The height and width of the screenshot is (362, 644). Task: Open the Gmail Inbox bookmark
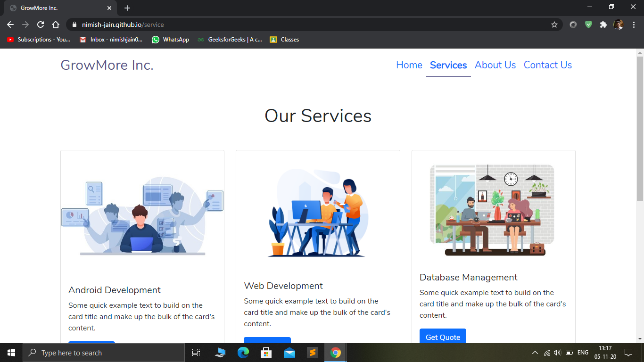coord(111,40)
